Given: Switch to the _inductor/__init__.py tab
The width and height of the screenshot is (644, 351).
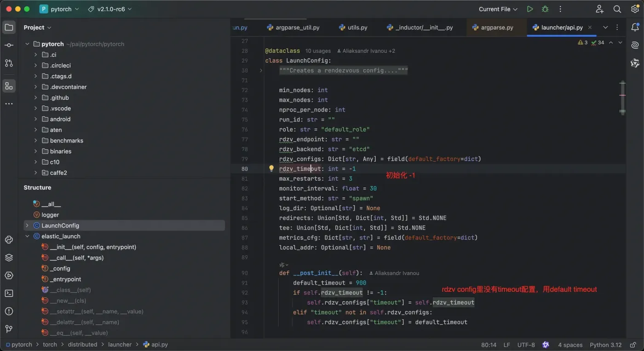Looking at the screenshot, I should tap(420, 28).
